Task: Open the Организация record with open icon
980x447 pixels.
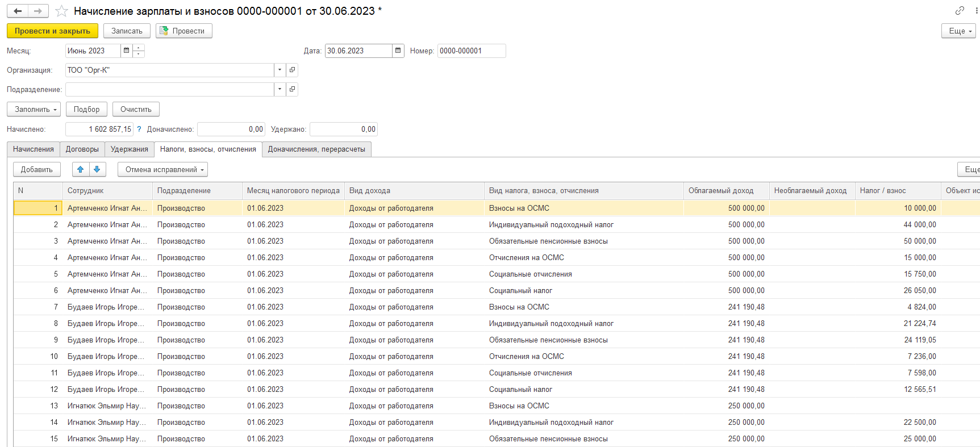Action: pos(292,70)
